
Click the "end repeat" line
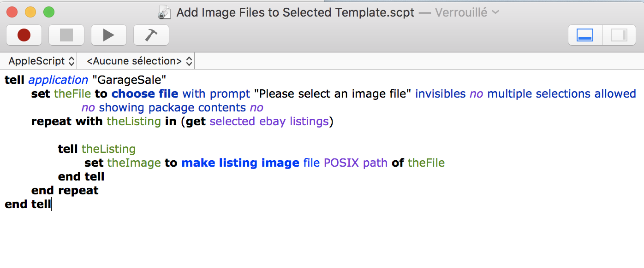pos(65,191)
